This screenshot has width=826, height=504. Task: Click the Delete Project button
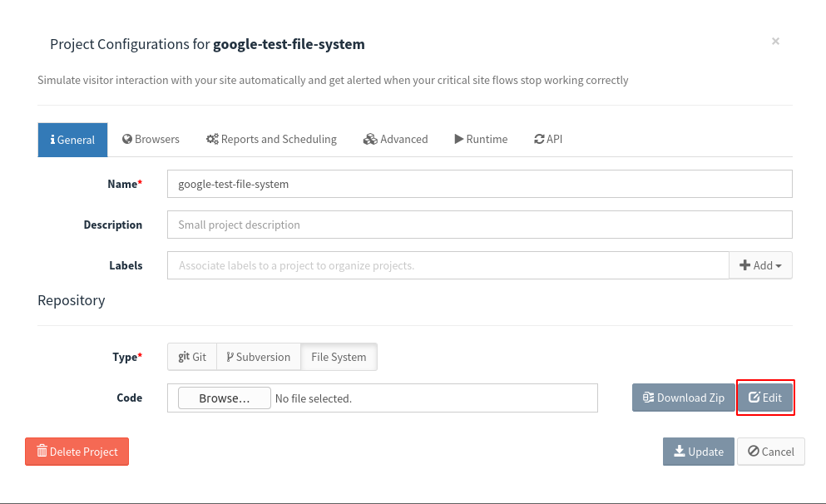coord(77,452)
